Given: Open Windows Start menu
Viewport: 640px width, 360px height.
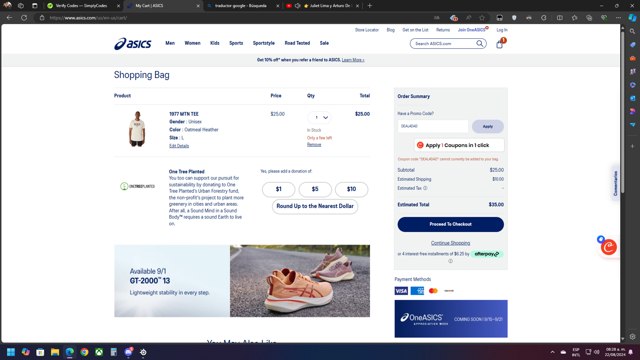Looking at the screenshot, I should point(11,352).
